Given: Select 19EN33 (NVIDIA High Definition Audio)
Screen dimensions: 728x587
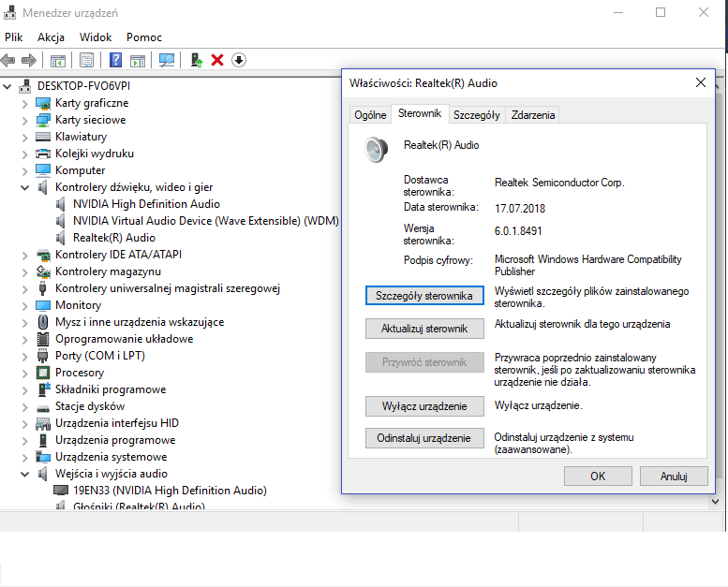Looking at the screenshot, I should pos(170,491).
